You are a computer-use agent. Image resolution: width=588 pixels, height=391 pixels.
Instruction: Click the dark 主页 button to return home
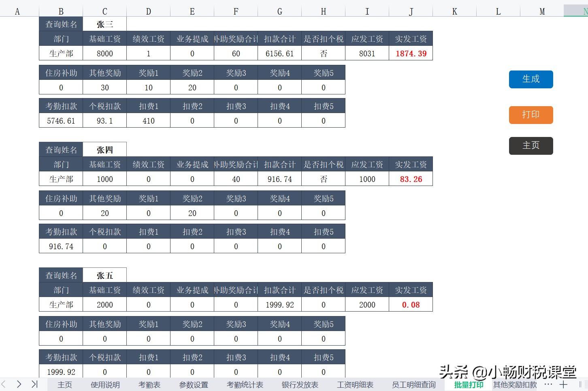(531, 145)
